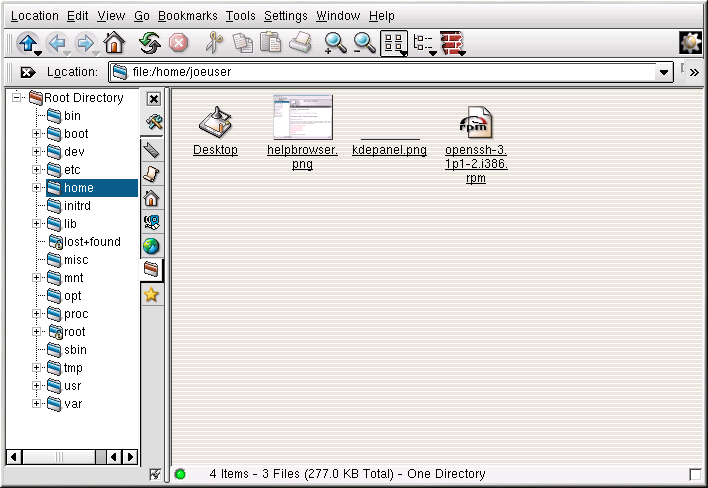Toggle the checkbox at status bar right end
Image resolution: width=708 pixels, height=488 pixels.
pyautogui.click(x=695, y=474)
